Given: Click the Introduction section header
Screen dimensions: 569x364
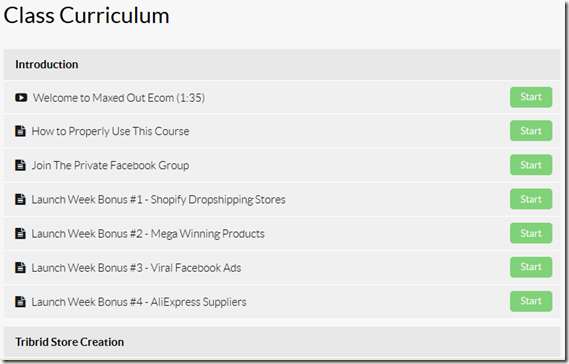Looking at the screenshot, I should click(x=282, y=65).
